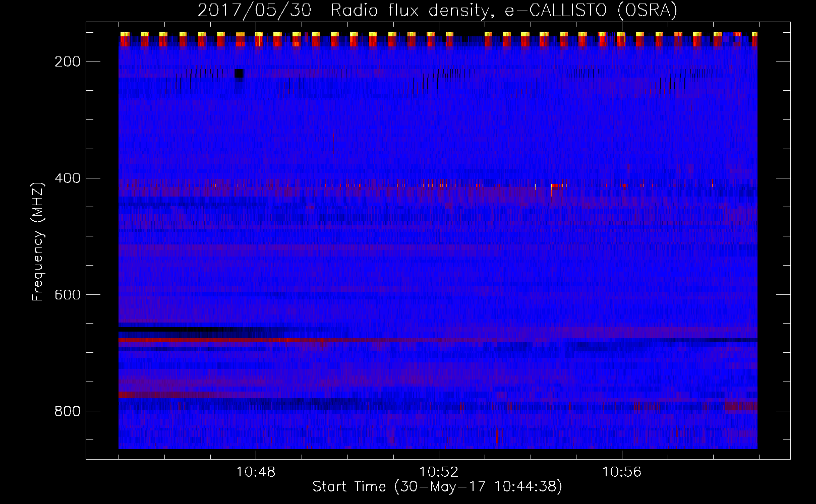
Task: Click the 'Start Time (30-May-17 10:44:38)' label
Action: point(437,486)
